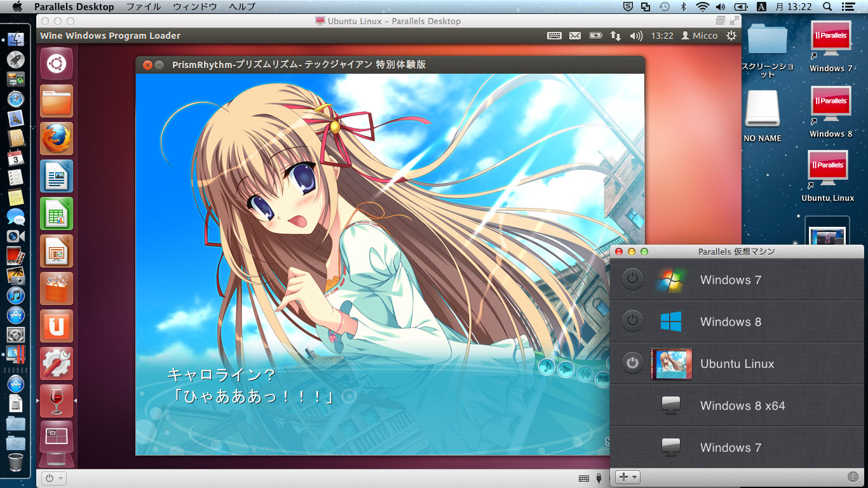Viewport: 868px width, 488px height.
Task: Open Windows 7 desktop shortcut
Action: tap(831, 46)
